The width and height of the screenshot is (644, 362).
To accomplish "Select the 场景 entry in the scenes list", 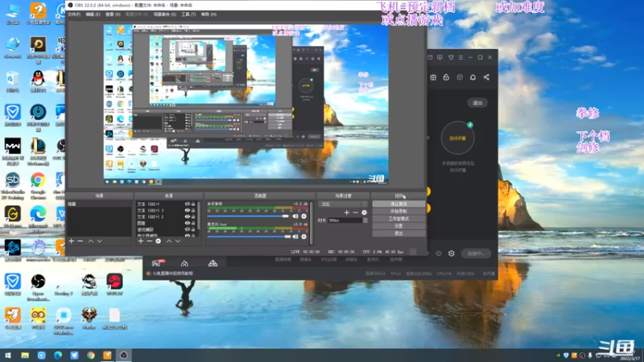I will pos(99,204).
